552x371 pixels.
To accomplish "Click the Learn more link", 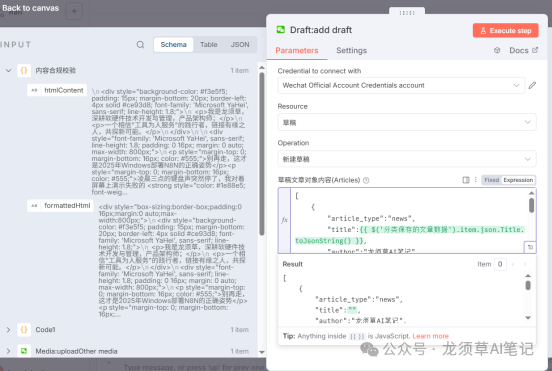I will click(x=431, y=336).
